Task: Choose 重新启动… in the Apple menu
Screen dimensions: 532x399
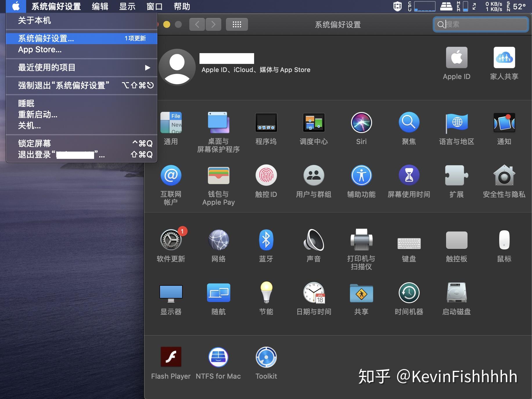Action: tap(38, 115)
